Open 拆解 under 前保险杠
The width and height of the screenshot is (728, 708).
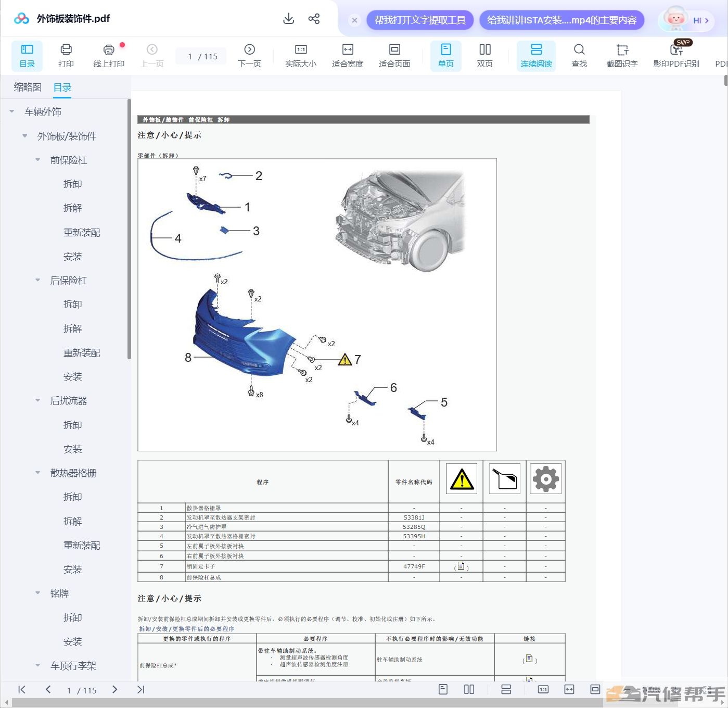72,208
